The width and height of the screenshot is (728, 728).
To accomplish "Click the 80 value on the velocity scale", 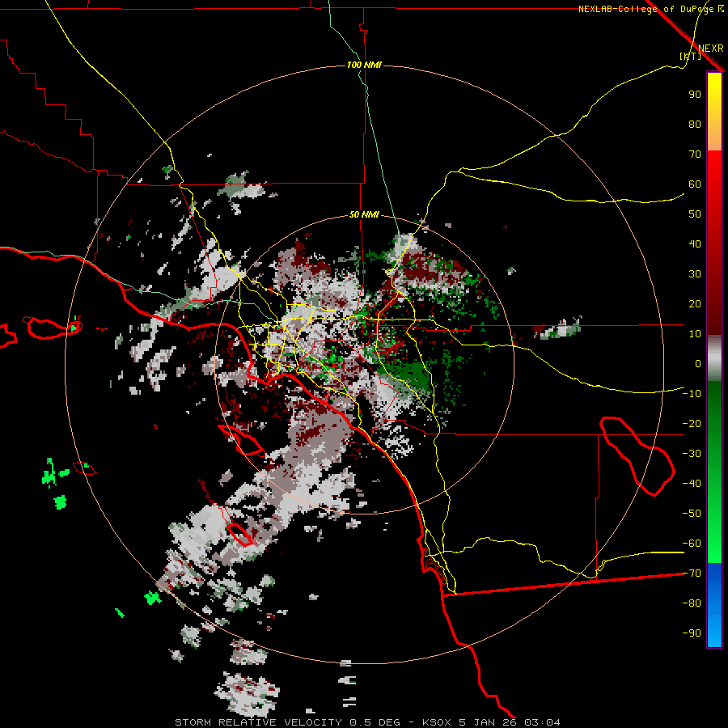I will (x=695, y=125).
